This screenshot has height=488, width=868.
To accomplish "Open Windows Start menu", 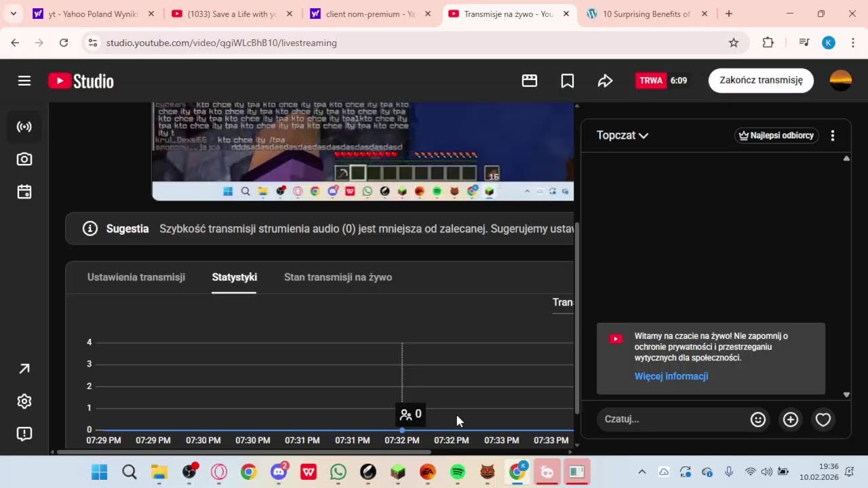I will tap(100, 472).
